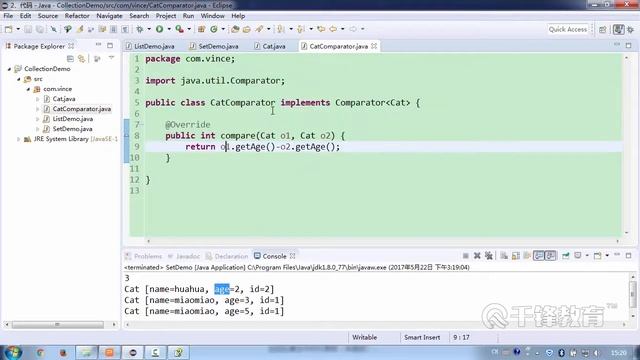The width and height of the screenshot is (640, 360).
Task: Click the Clear Console icon
Action: [x=504, y=256]
